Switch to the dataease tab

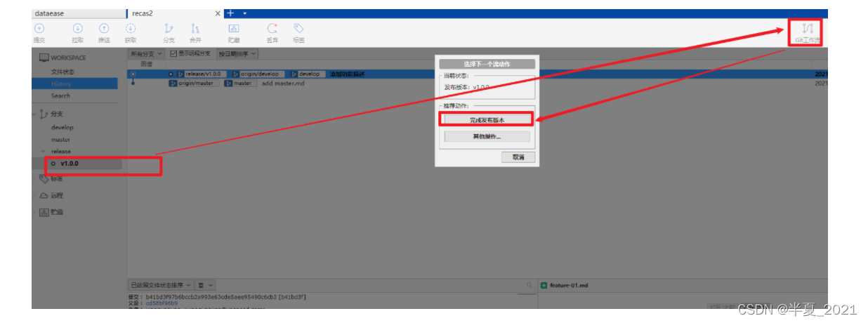(79, 13)
